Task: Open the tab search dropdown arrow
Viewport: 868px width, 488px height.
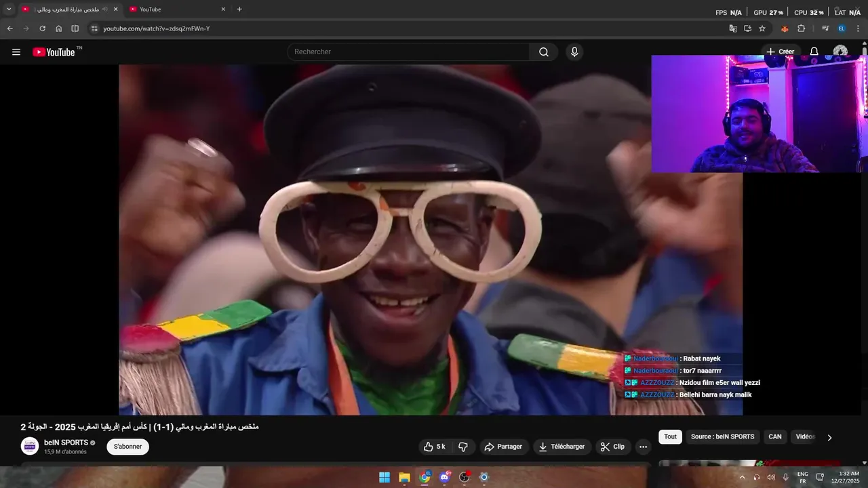Action: (x=9, y=9)
